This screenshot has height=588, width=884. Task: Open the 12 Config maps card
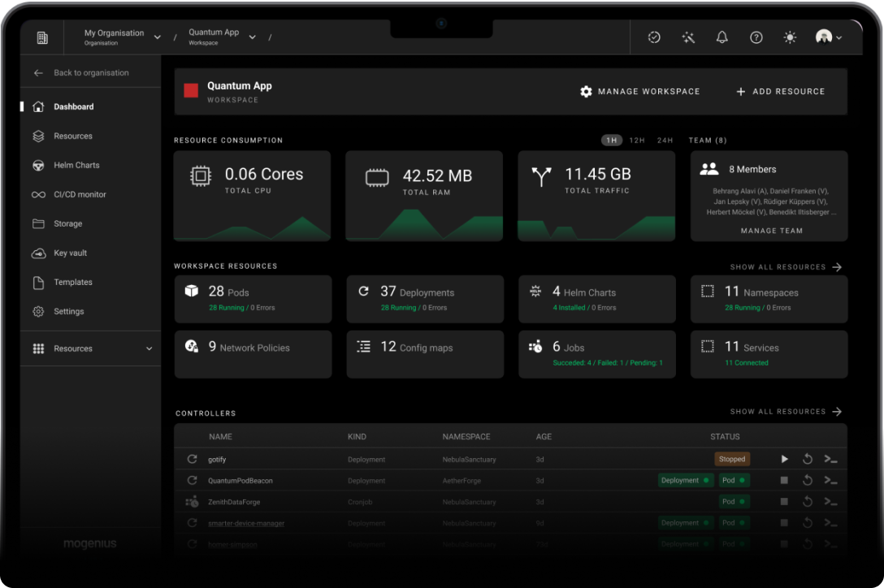coord(425,354)
